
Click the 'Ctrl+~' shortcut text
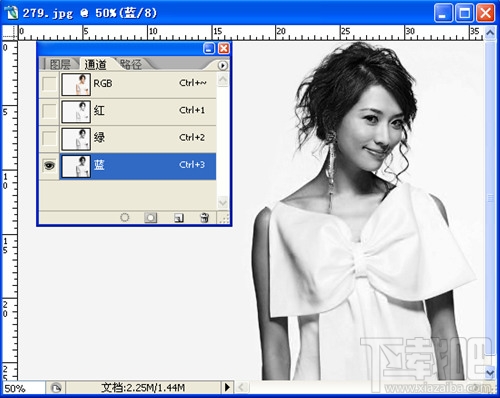(193, 83)
